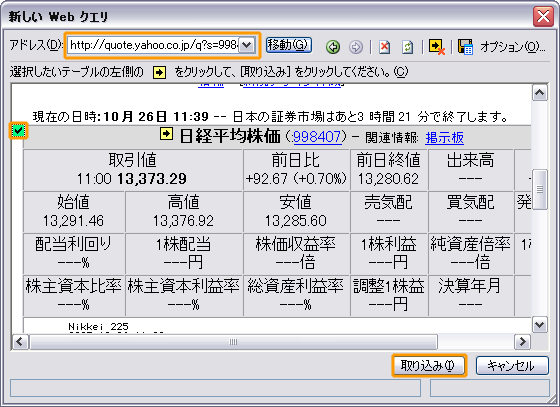Click inside the address URL field

pyautogui.click(x=154, y=45)
